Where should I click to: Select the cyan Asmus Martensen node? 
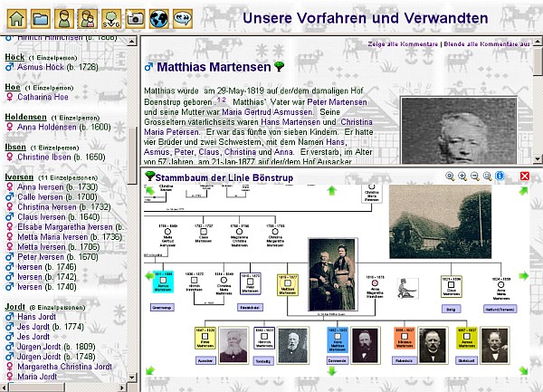click(x=163, y=282)
